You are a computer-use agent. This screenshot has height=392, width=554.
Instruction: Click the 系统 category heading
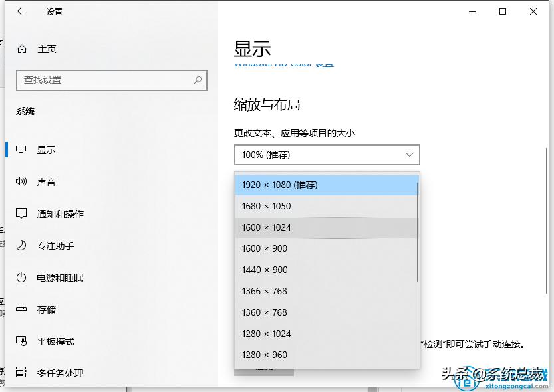click(x=25, y=111)
